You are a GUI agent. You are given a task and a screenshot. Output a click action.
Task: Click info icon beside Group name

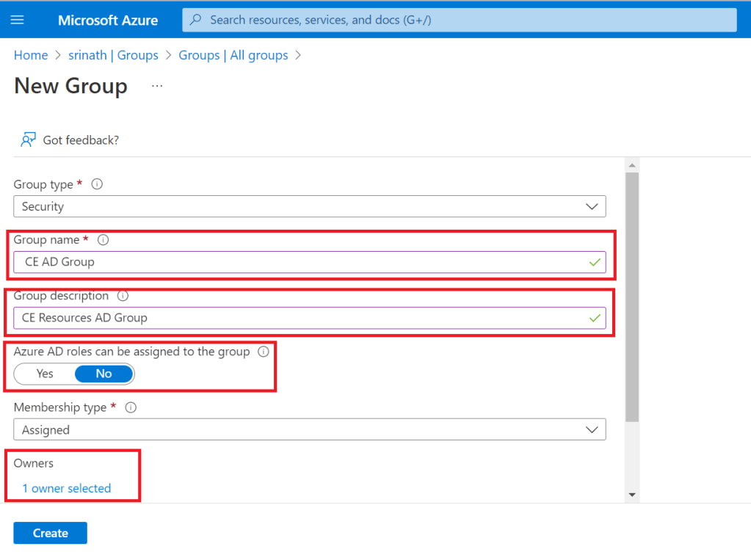(104, 240)
